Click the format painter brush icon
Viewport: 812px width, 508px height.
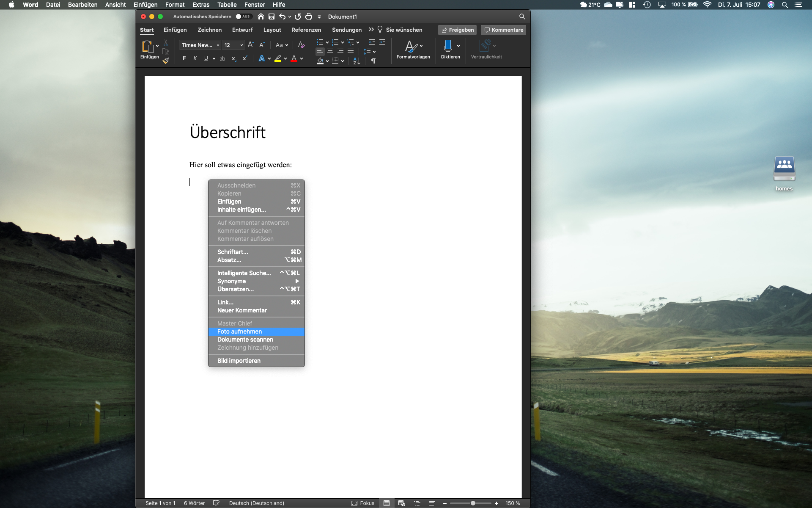(x=166, y=61)
